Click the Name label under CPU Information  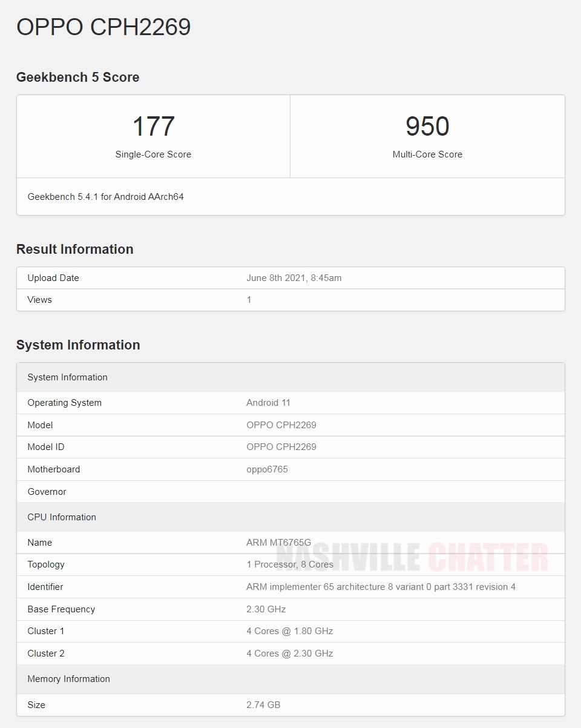pyautogui.click(x=40, y=543)
